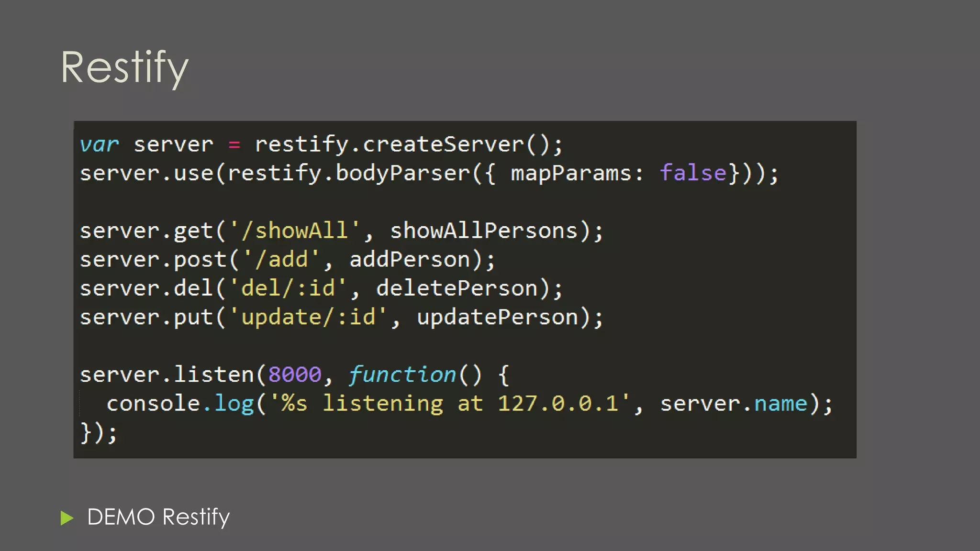This screenshot has height=551, width=980.
Task: Click 'server.post' at the line start
Action: pyautogui.click(x=153, y=260)
